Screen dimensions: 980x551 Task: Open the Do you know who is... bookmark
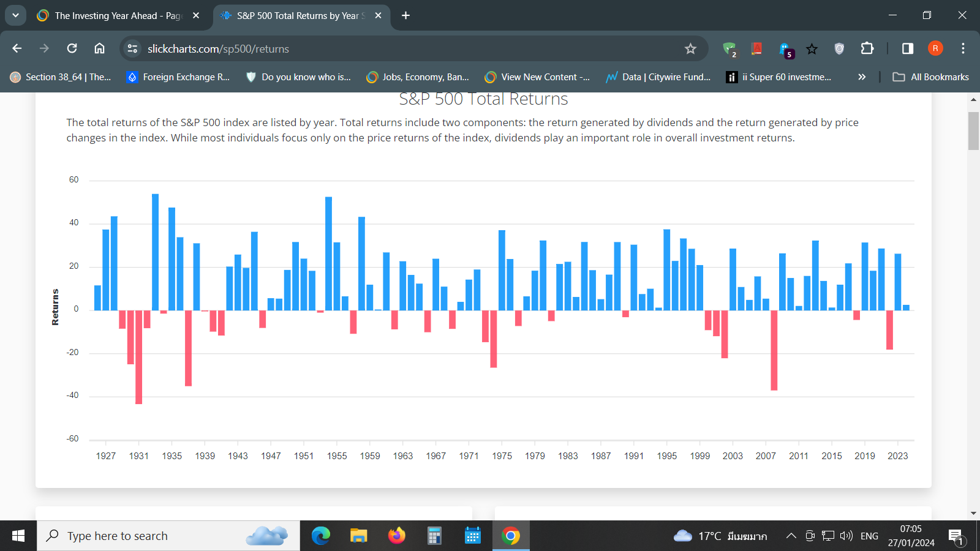tap(298, 77)
